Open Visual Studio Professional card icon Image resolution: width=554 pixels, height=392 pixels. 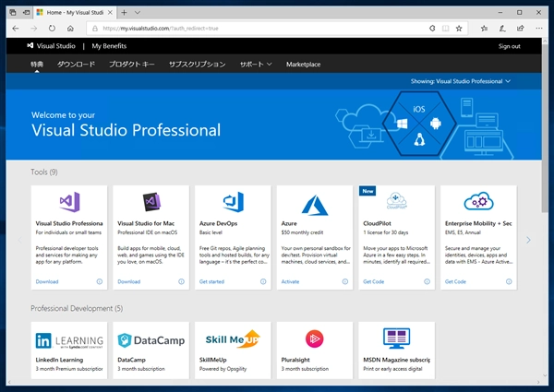click(69, 202)
